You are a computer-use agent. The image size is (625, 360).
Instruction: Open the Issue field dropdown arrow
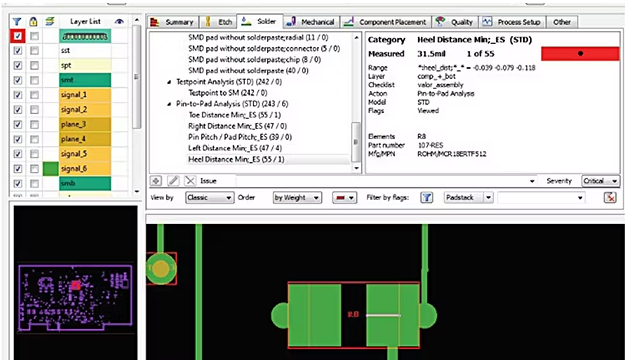(x=532, y=181)
